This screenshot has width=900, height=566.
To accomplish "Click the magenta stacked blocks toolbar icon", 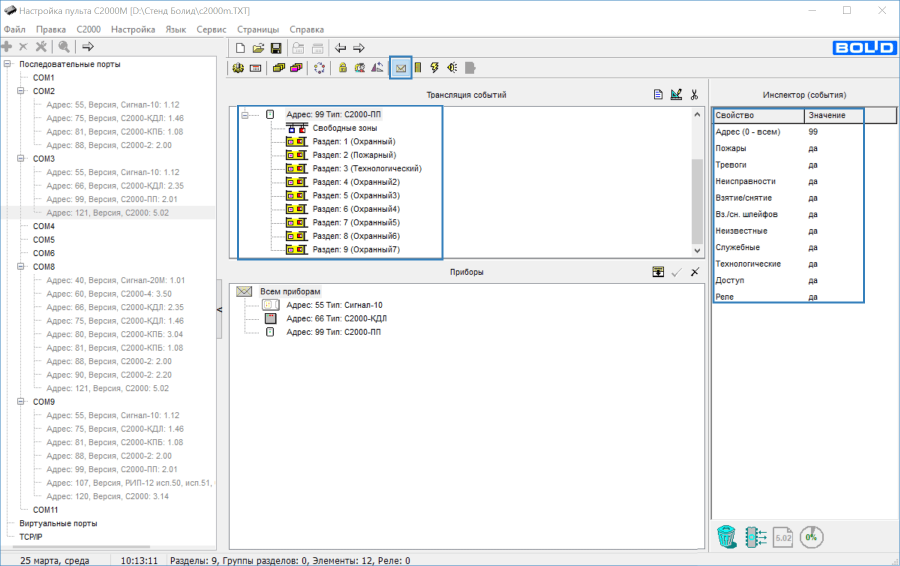I will point(296,68).
